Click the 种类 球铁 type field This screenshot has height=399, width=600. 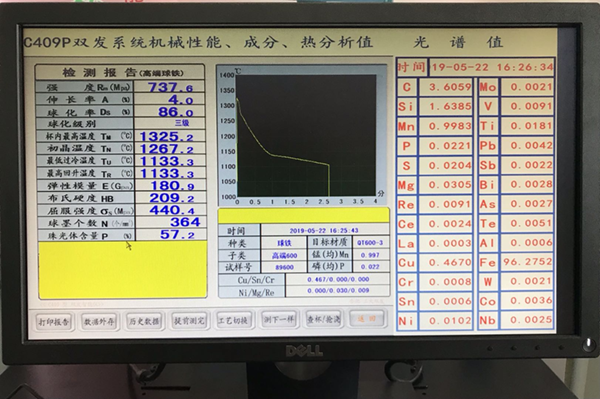pyautogui.click(x=284, y=243)
